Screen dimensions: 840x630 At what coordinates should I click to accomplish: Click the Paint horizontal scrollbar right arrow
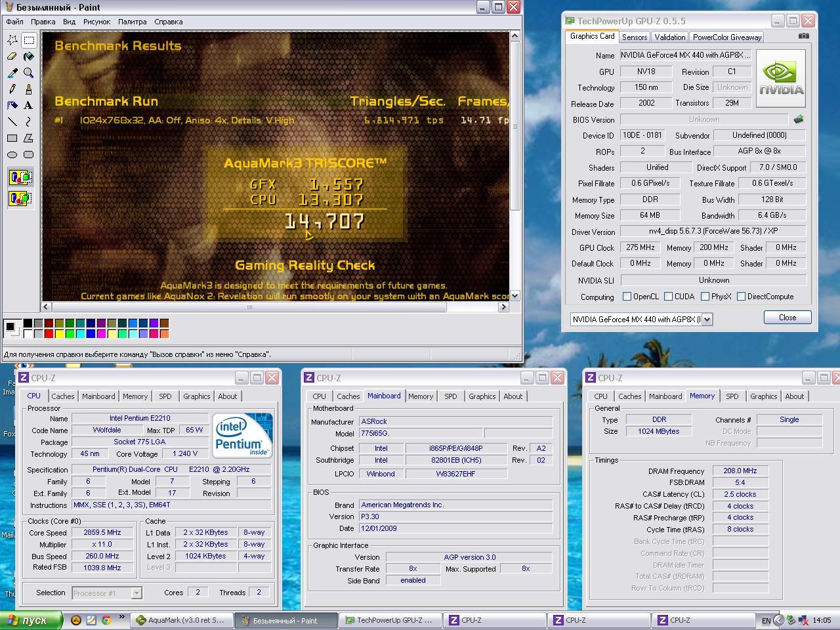tap(504, 307)
